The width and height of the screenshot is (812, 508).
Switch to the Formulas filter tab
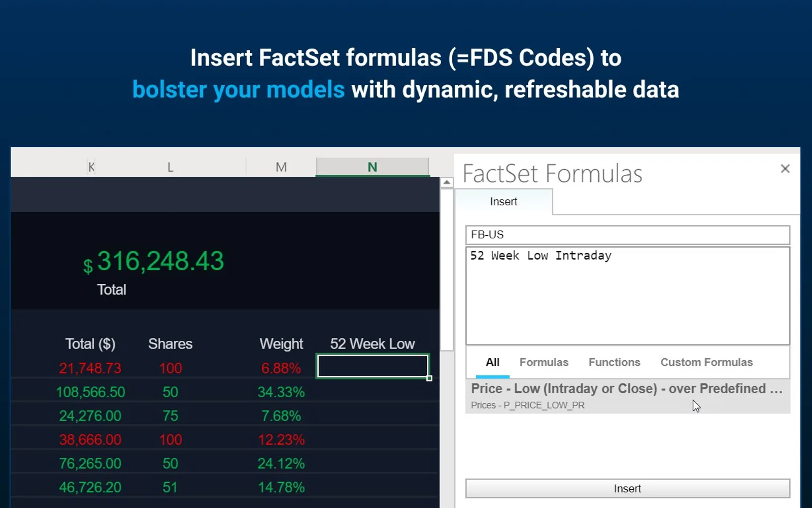click(x=544, y=362)
